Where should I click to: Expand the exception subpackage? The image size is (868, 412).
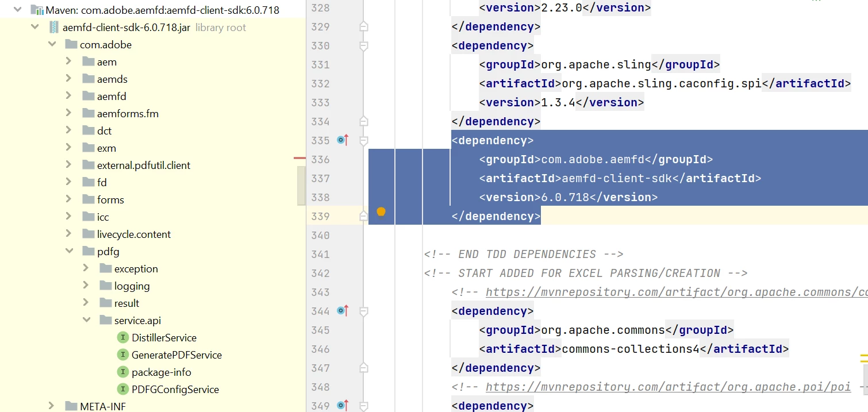86,268
